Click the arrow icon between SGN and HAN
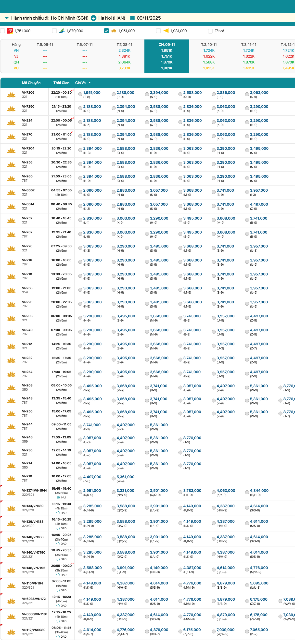 pos(93,18)
